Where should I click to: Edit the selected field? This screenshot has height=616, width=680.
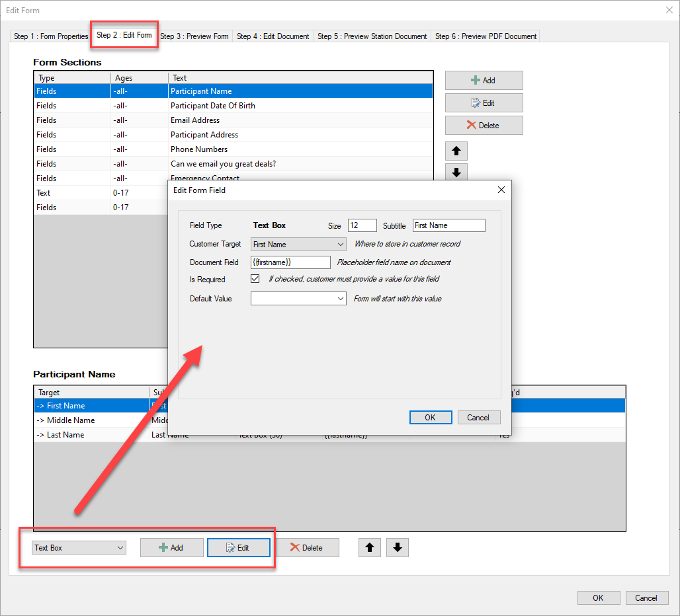239,547
